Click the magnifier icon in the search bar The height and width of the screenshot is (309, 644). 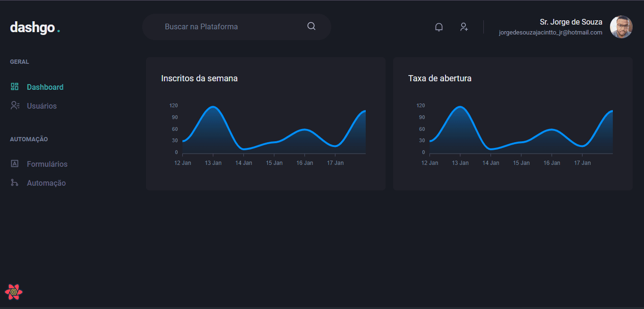(x=311, y=26)
